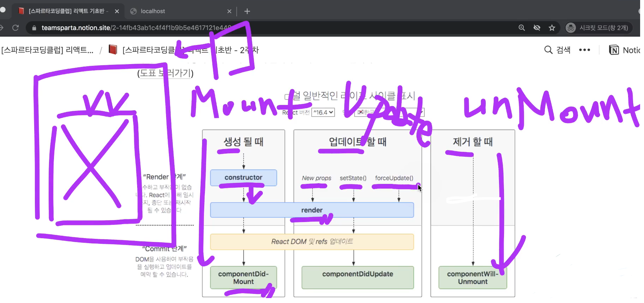Click the componentDidMount box

(x=243, y=278)
